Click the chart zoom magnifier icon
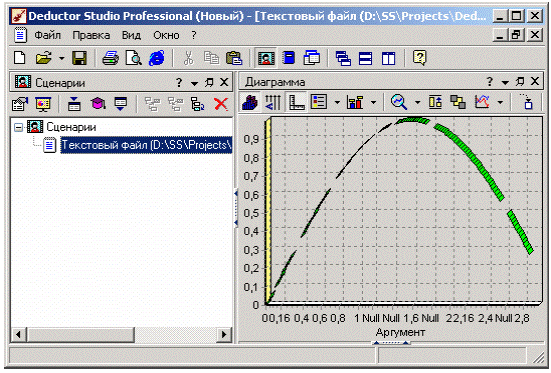 [399, 102]
